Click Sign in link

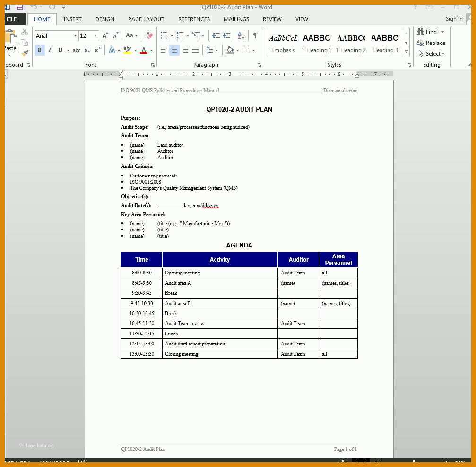[454, 19]
